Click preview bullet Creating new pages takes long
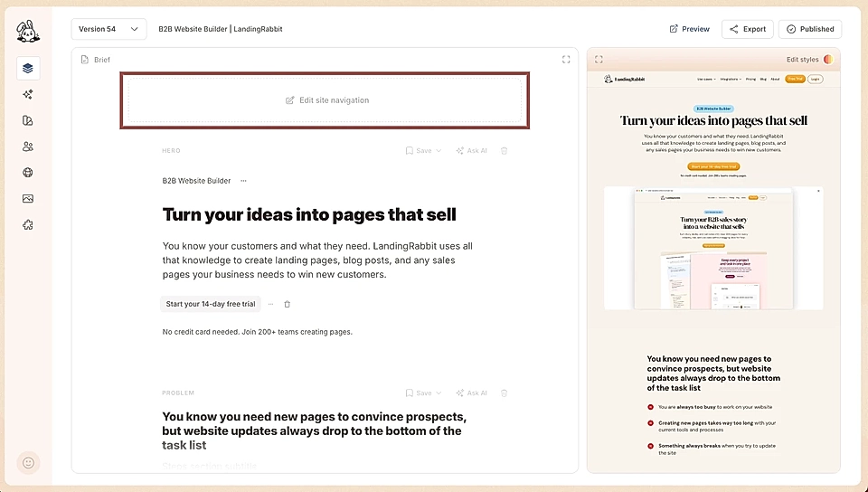 (717, 426)
